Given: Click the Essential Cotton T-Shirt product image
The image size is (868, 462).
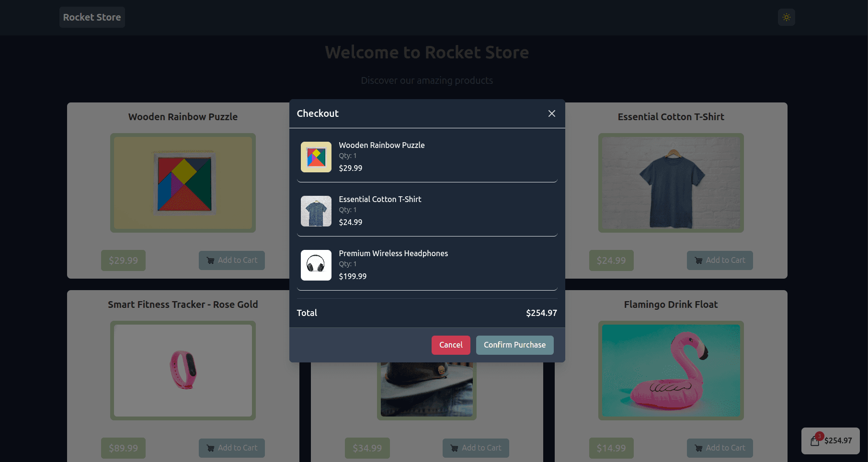Looking at the screenshot, I should click(x=671, y=183).
